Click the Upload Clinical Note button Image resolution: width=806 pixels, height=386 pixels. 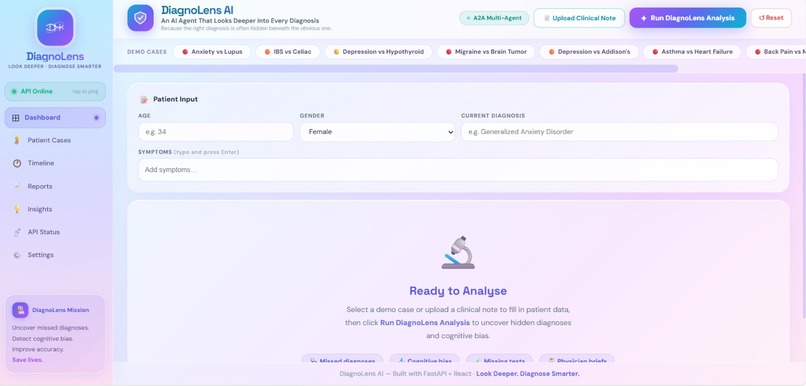(579, 18)
